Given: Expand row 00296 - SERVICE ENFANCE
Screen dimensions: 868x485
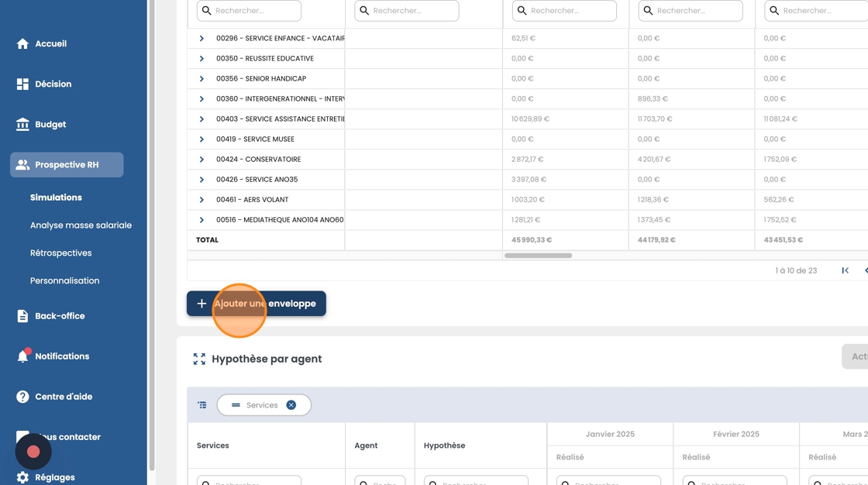Looking at the screenshot, I should [x=201, y=38].
